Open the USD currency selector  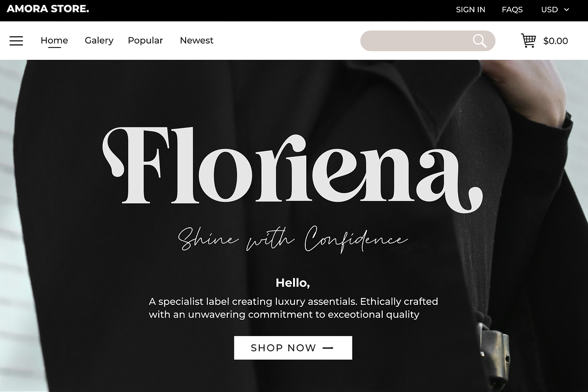549,10
